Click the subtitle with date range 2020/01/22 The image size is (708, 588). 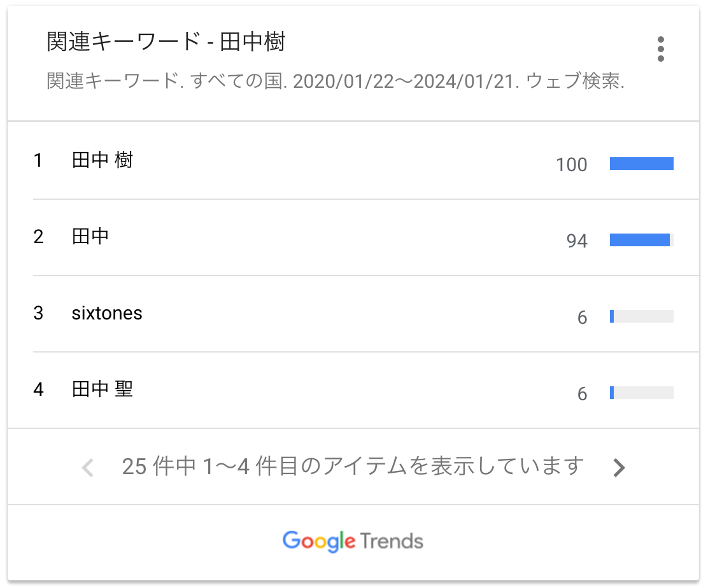pos(336,81)
